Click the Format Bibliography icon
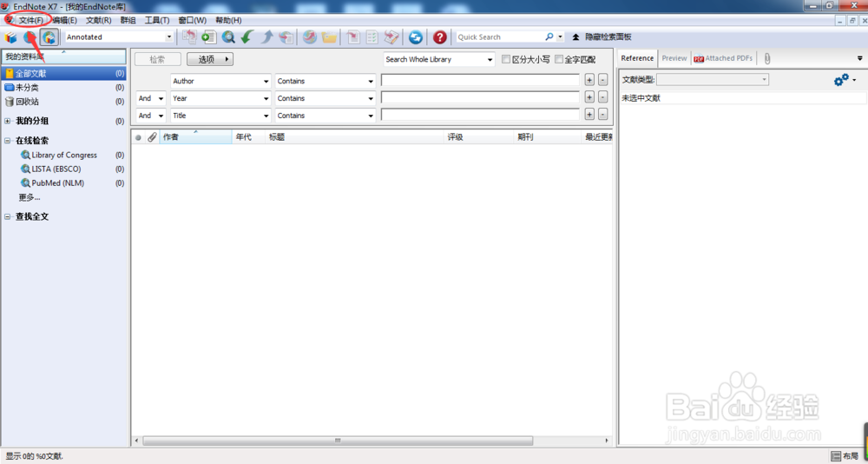This screenshot has height=464, width=868. [x=372, y=37]
